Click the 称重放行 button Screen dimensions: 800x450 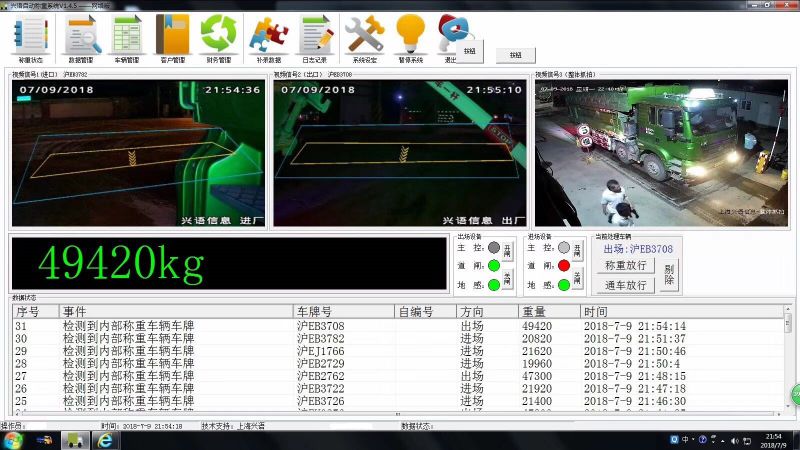click(x=626, y=266)
